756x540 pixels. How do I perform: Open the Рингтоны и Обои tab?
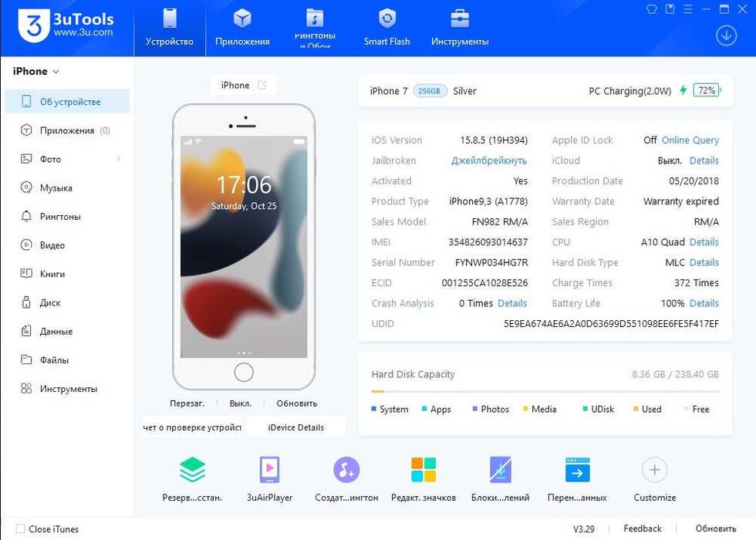(x=315, y=28)
